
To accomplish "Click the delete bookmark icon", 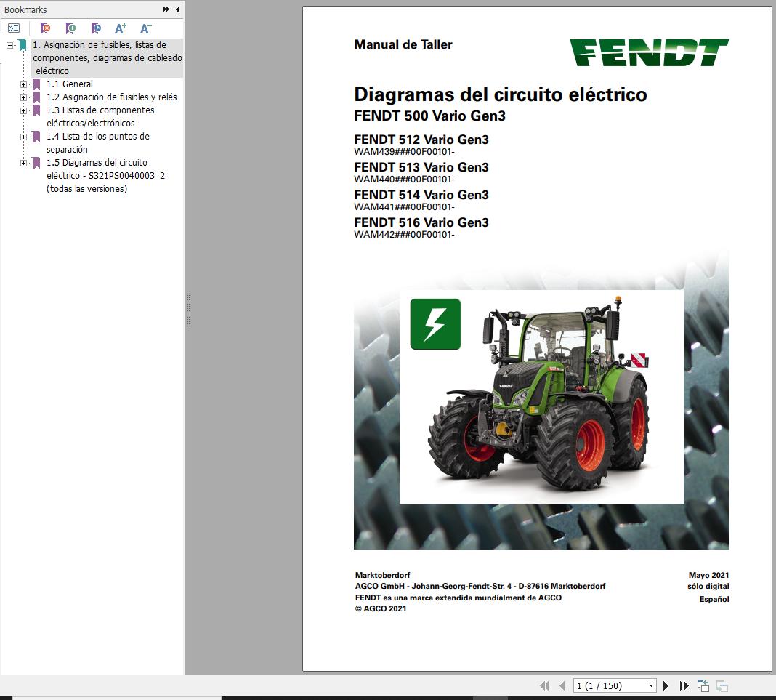I will coord(45,29).
